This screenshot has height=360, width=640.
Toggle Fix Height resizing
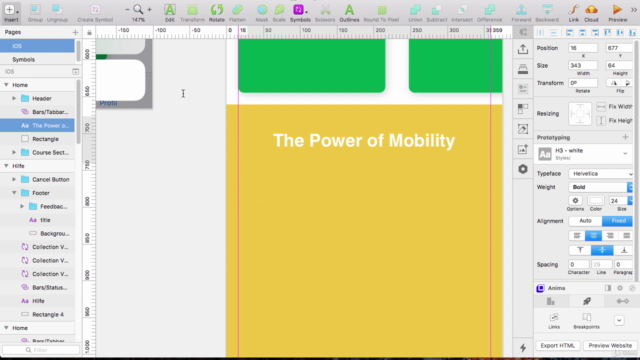point(614,120)
